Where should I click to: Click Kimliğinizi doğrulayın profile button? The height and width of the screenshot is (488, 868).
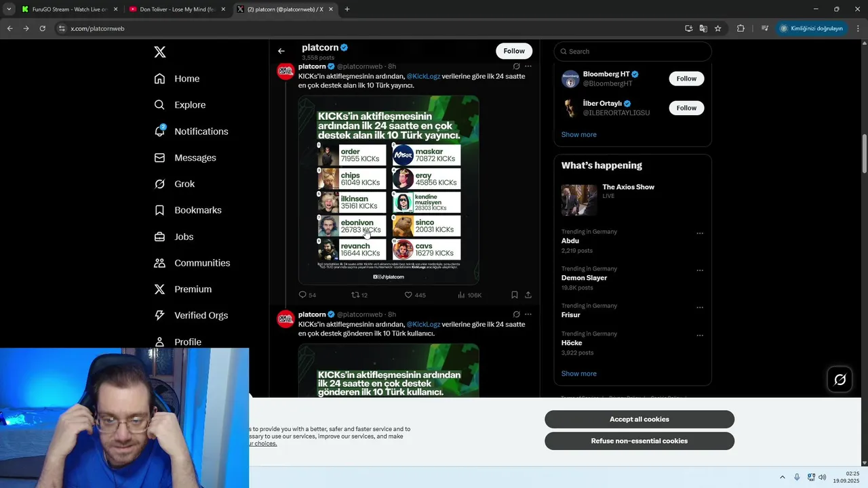[811, 28]
